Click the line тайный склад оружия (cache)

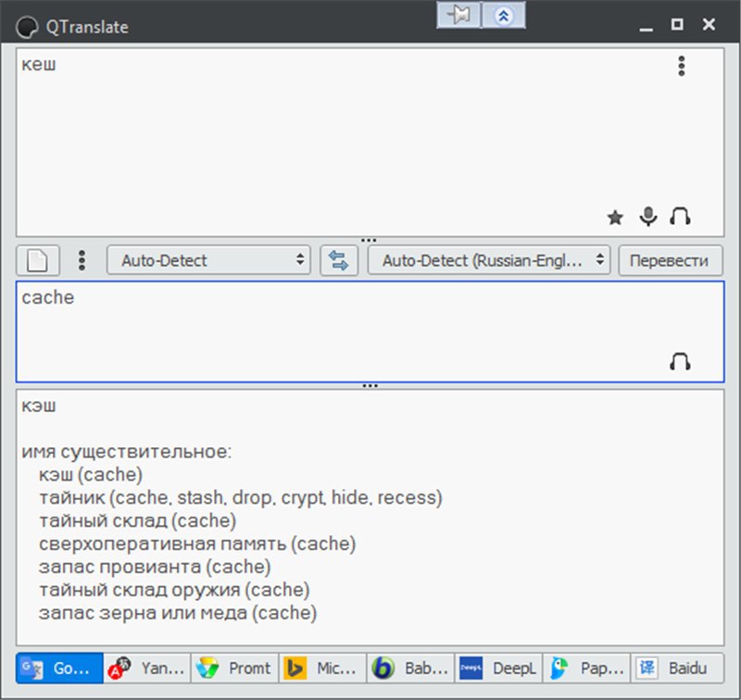click(174, 590)
